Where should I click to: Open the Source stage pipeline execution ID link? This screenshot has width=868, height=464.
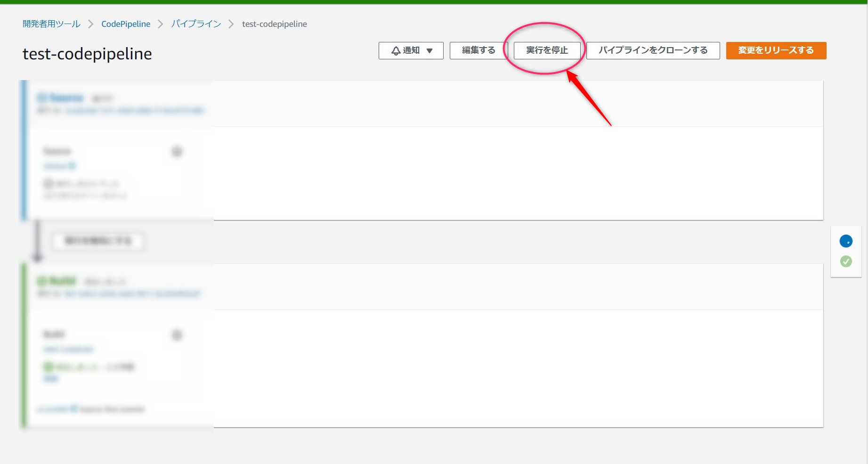click(x=134, y=111)
